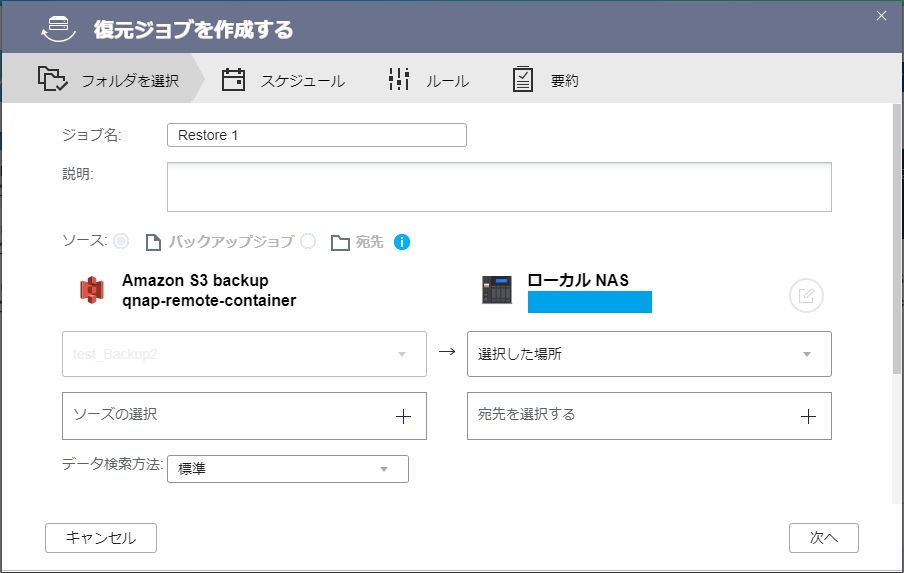Viewport: 904px width, 573px height.
Task: Click the edit destination pencil icon
Action: pos(806,296)
